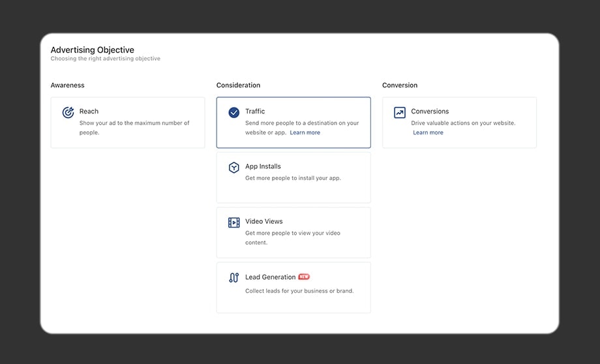Pick the Lead Generation objective title
The image size is (600, 364).
270,277
